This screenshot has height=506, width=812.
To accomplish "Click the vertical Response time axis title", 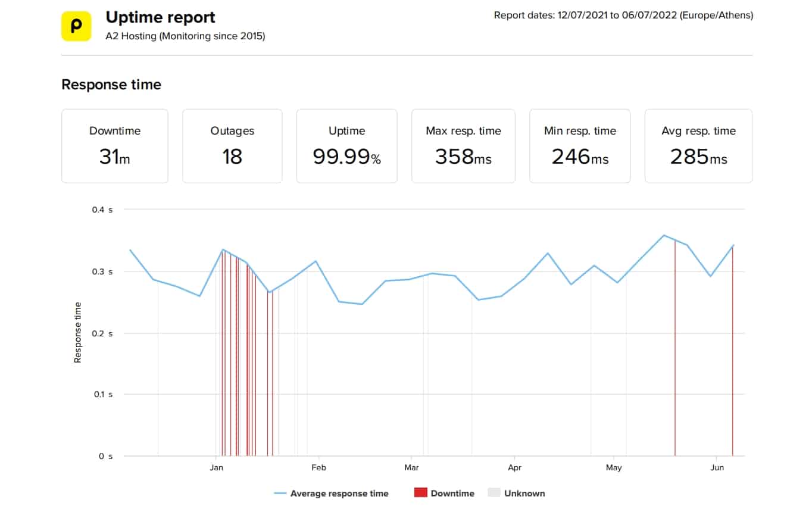I will click(x=77, y=333).
